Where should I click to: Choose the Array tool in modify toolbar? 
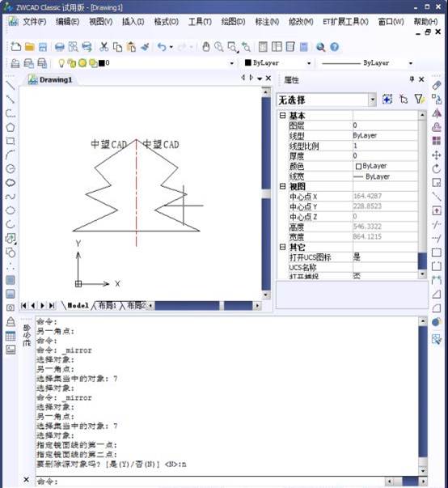437,141
